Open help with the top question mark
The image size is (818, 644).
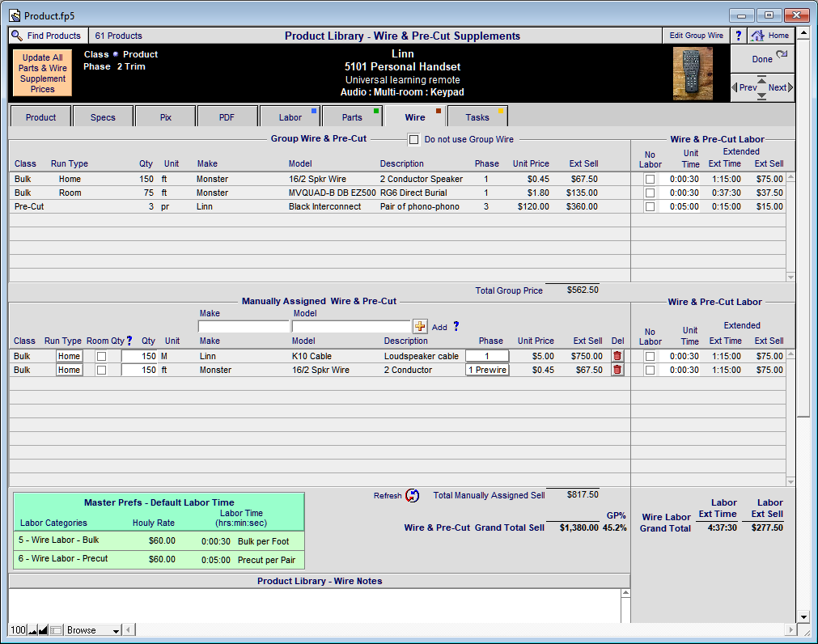738,36
